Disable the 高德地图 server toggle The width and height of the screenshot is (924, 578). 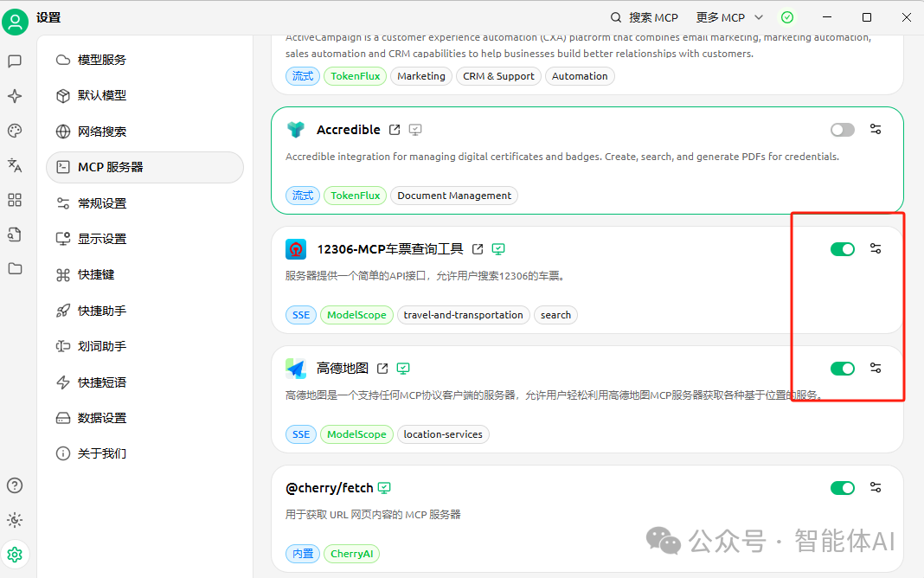[x=843, y=369]
